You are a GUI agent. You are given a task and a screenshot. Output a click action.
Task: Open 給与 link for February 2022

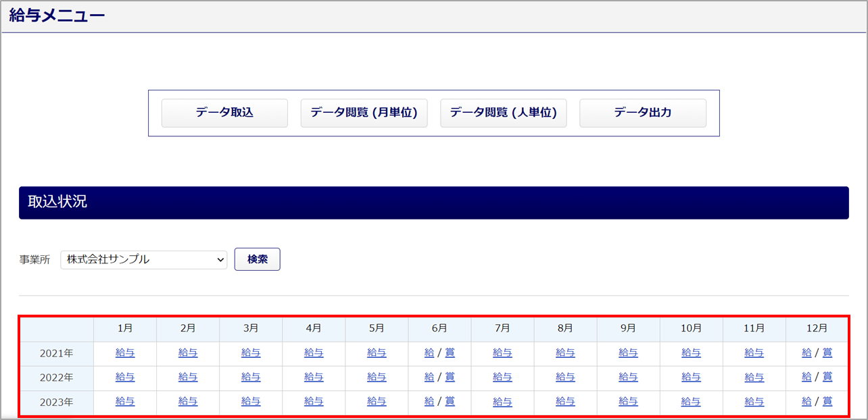(188, 377)
